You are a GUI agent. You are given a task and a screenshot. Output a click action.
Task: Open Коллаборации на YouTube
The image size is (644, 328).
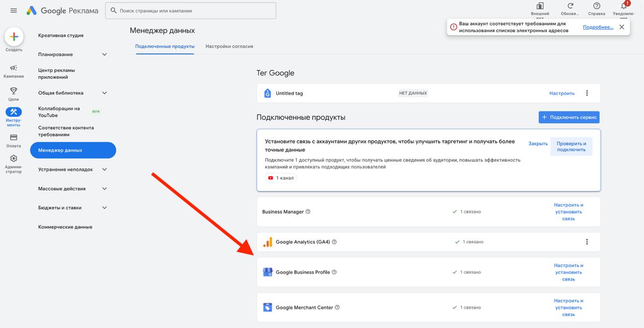(59, 112)
